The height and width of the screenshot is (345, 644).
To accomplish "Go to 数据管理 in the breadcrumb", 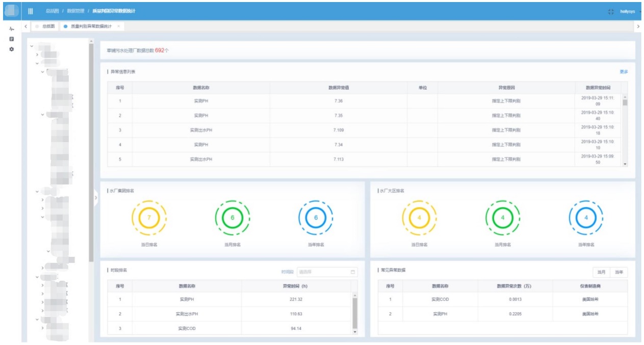I will tap(75, 11).
